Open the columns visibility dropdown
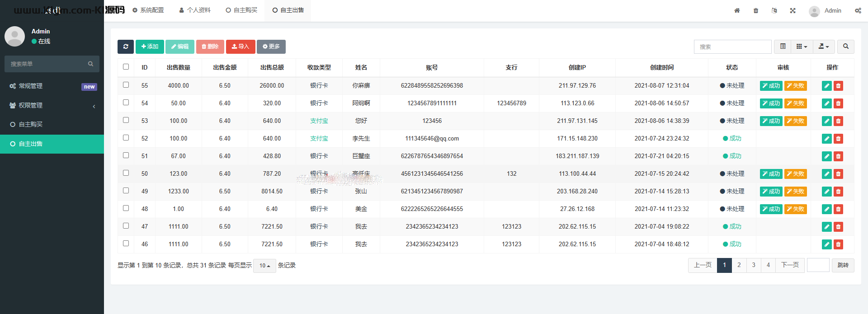 [802, 47]
